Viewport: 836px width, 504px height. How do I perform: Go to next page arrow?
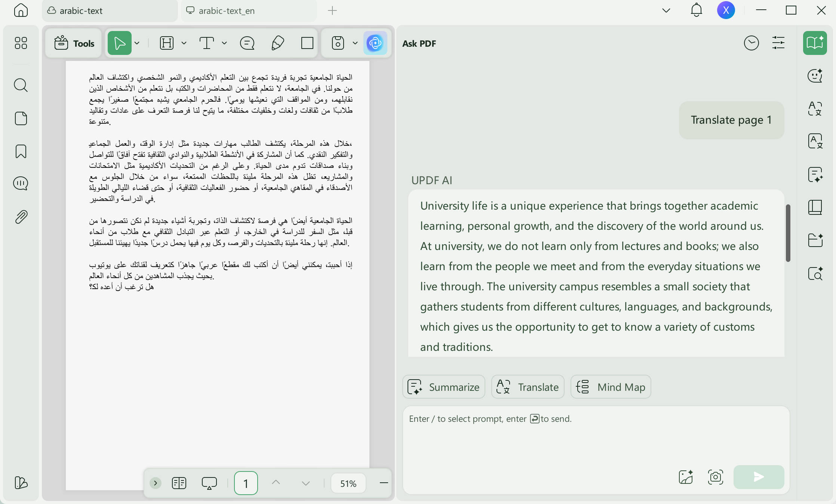(x=306, y=483)
